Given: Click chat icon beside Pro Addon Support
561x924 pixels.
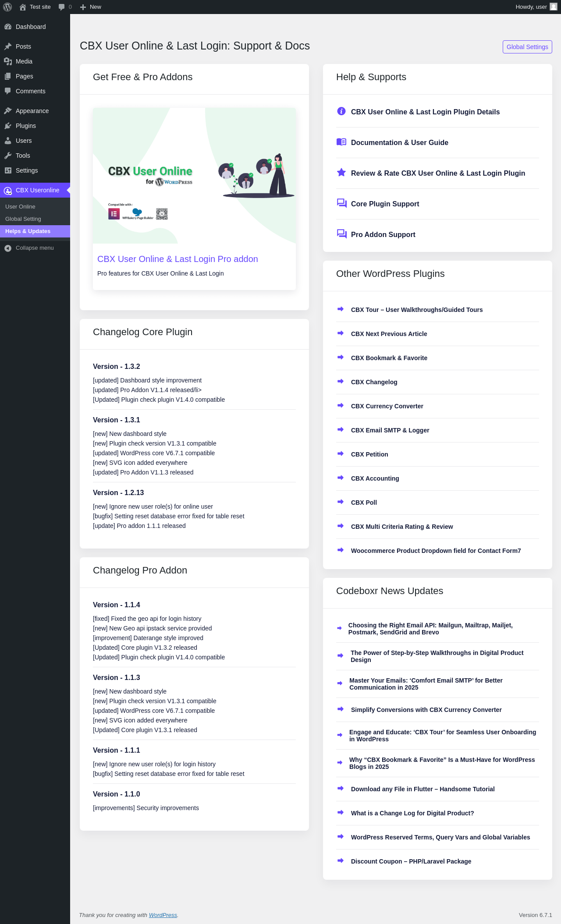Looking at the screenshot, I should coord(341,234).
